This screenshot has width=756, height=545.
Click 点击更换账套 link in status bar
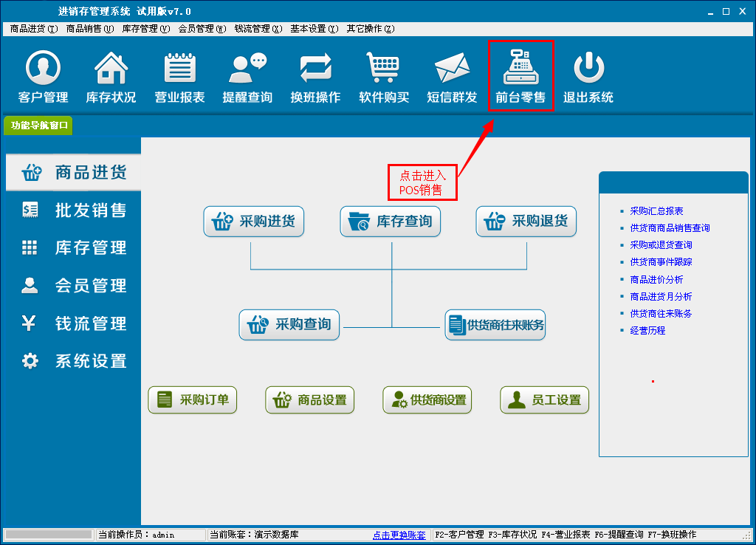(x=399, y=535)
